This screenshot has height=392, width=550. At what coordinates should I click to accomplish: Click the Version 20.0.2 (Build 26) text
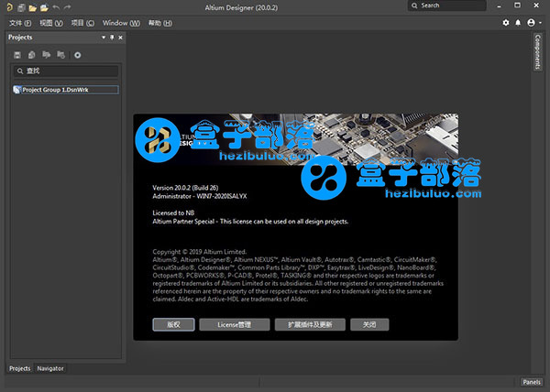pos(185,188)
